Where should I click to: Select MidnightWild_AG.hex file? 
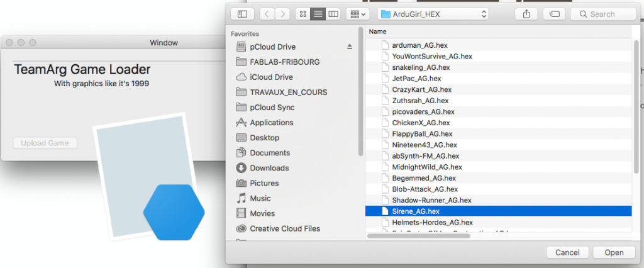[x=498, y=167]
